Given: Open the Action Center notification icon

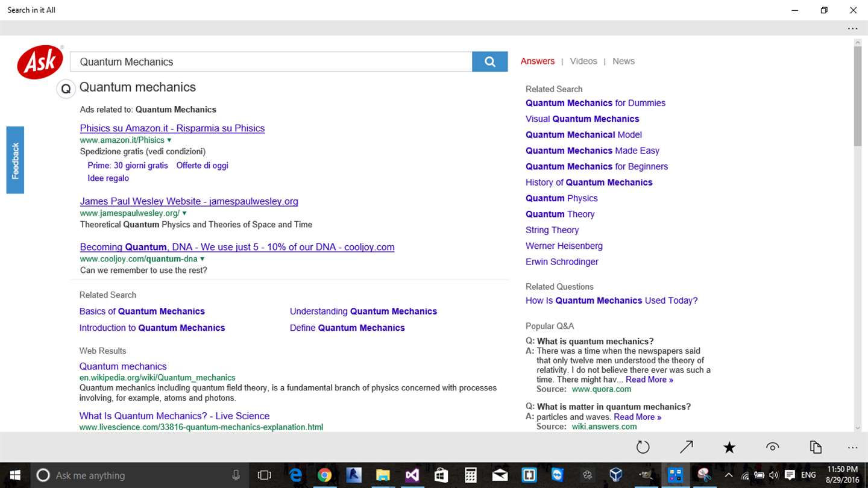Looking at the screenshot, I should (x=790, y=475).
